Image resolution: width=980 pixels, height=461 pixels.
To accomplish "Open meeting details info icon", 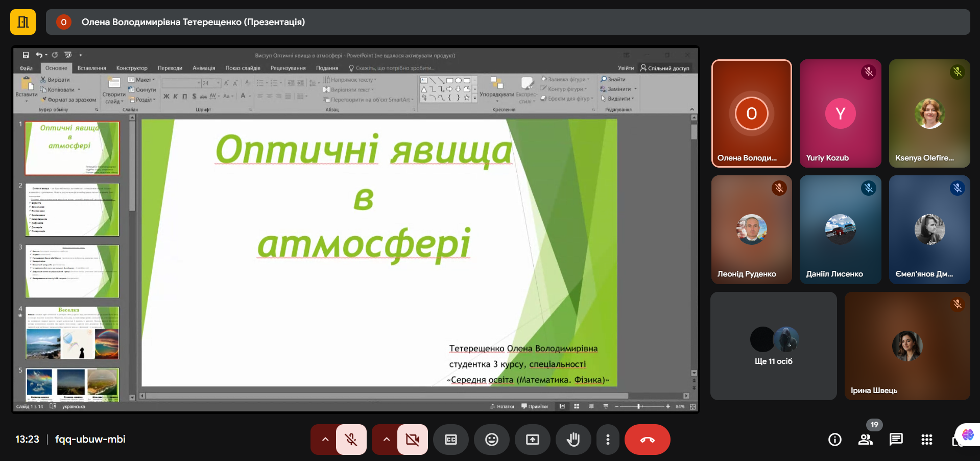I will point(835,440).
